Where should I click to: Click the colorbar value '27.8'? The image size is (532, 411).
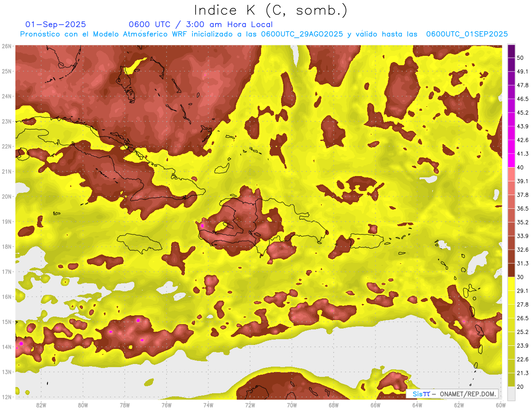tap(522, 305)
